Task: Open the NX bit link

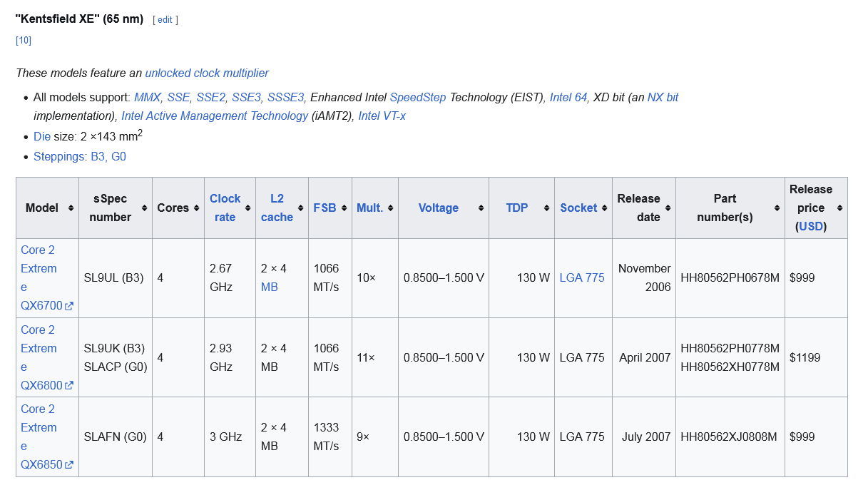Action: coord(663,97)
